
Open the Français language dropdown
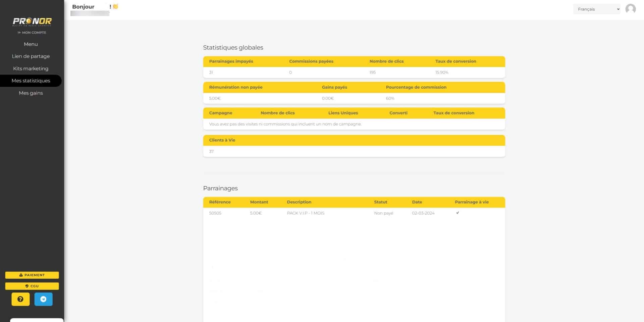click(597, 9)
